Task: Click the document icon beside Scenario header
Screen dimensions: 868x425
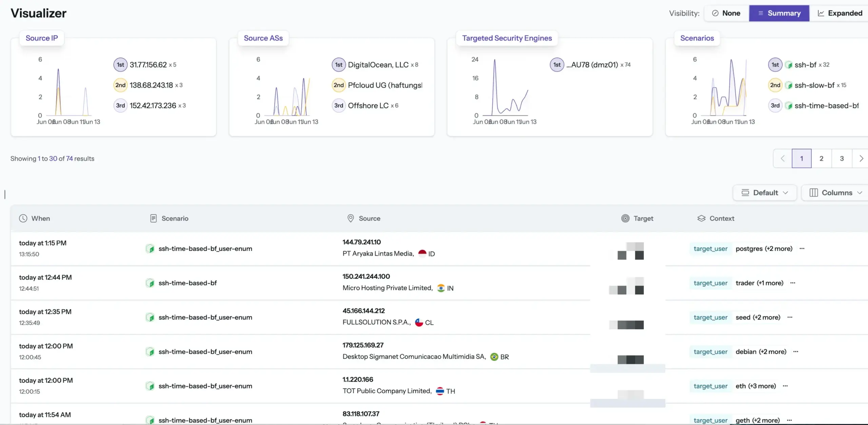Action: pos(153,218)
